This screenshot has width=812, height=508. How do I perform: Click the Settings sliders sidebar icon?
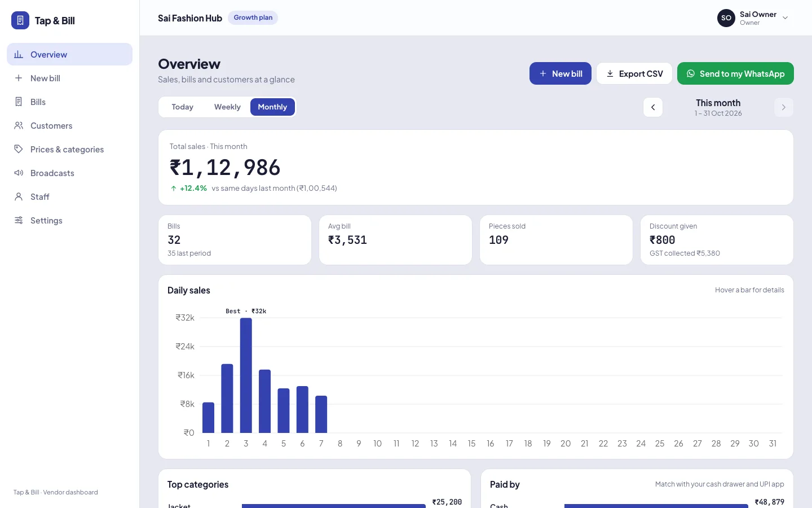(19, 220)
